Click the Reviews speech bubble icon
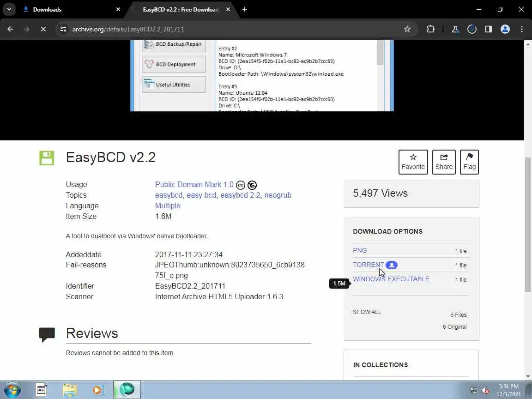Viewport: 532px width, 399px height. point(47,334)
